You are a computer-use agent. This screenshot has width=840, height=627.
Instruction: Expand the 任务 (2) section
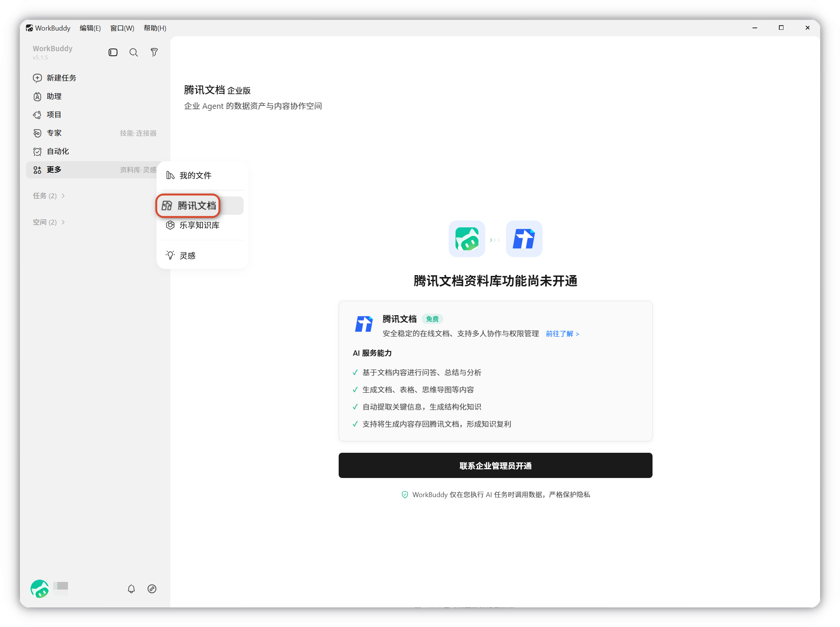pyautogui.click(x=49, y=196)
